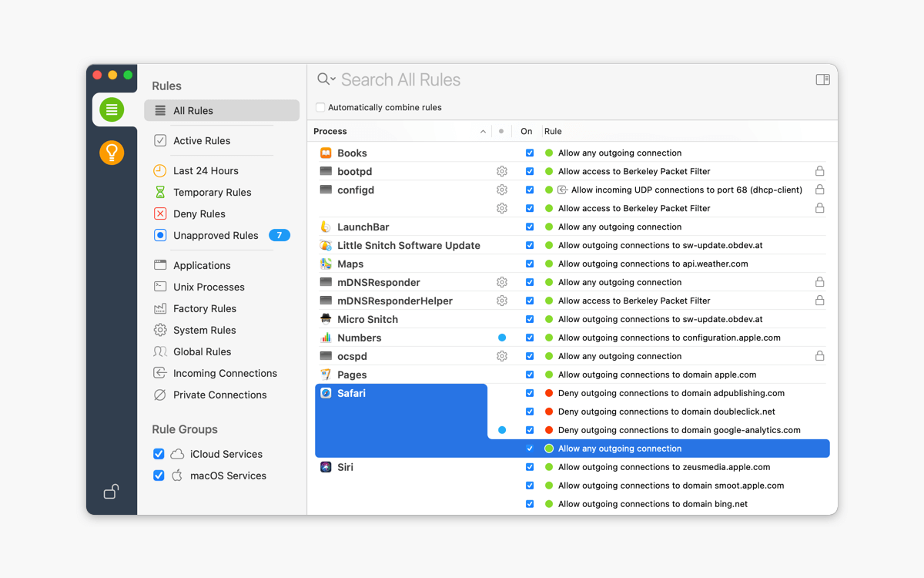Click the iCloud Services cloud icon
This screenshot has height=578, width=924.
(x=177, y=454)
